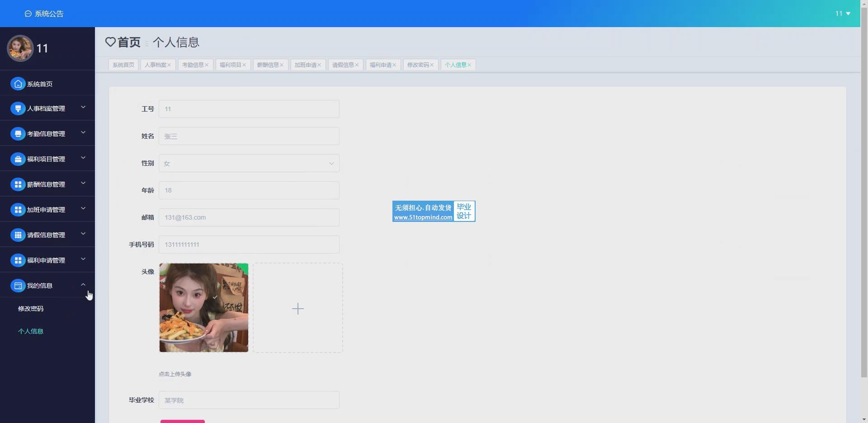Open 个人信息 in the sidebar
Image resolution: width=868 pixels, height=423 pixels.
[31, 331]
